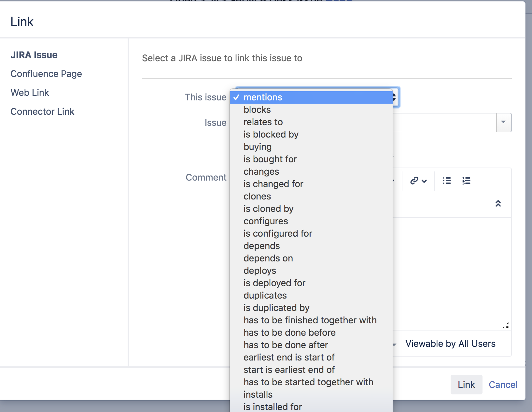Click the Cancel link
This screenshot has height=412, width=532.
click(x=503, y=385)
